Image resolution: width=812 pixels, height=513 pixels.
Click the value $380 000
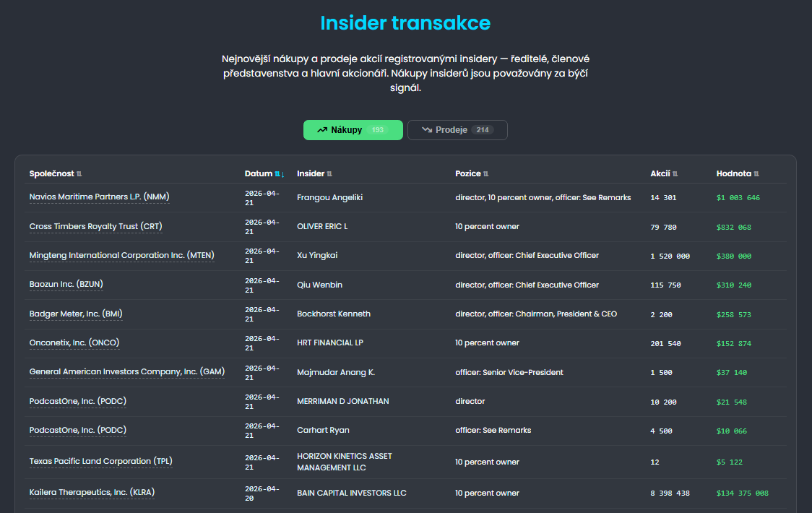click(x=734, y=256)
